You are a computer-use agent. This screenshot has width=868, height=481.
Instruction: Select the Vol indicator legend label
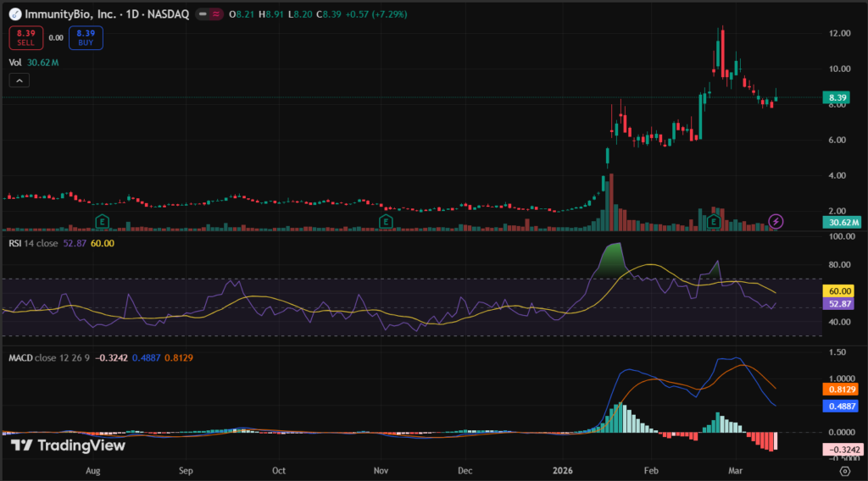(15, 62)
